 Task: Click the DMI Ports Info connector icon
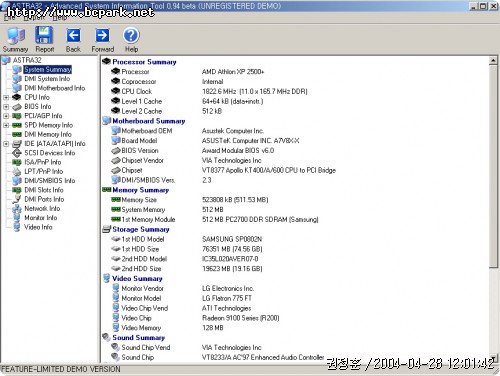coord(17,199)
